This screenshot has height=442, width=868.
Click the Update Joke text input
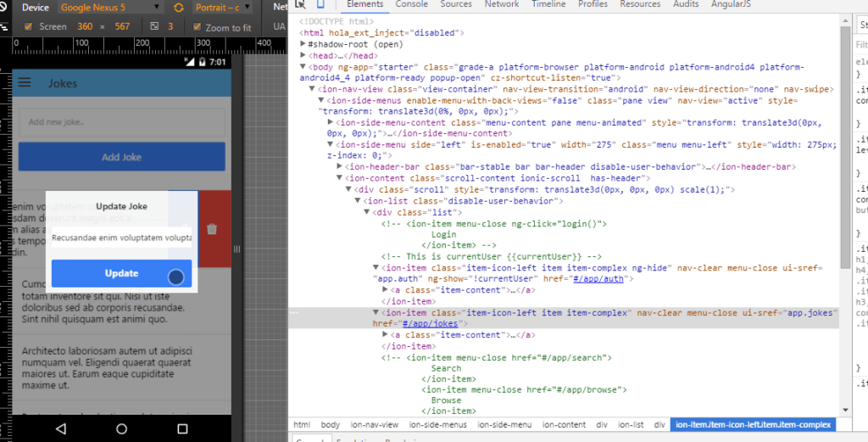point(121,238)
